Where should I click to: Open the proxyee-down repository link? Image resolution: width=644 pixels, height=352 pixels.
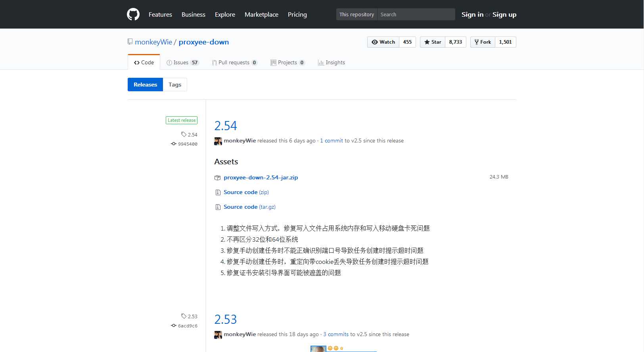(203, 42)
